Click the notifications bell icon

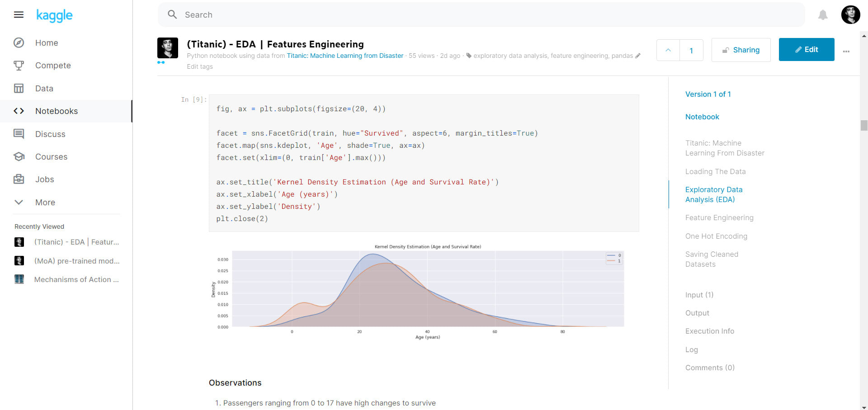(x=823, y=15)
